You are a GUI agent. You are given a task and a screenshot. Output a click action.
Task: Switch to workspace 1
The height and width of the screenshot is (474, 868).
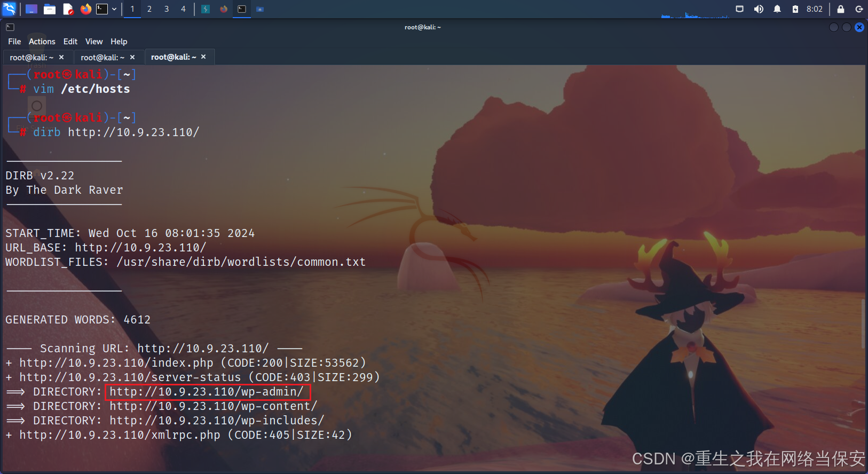click(x=132, y=9)
